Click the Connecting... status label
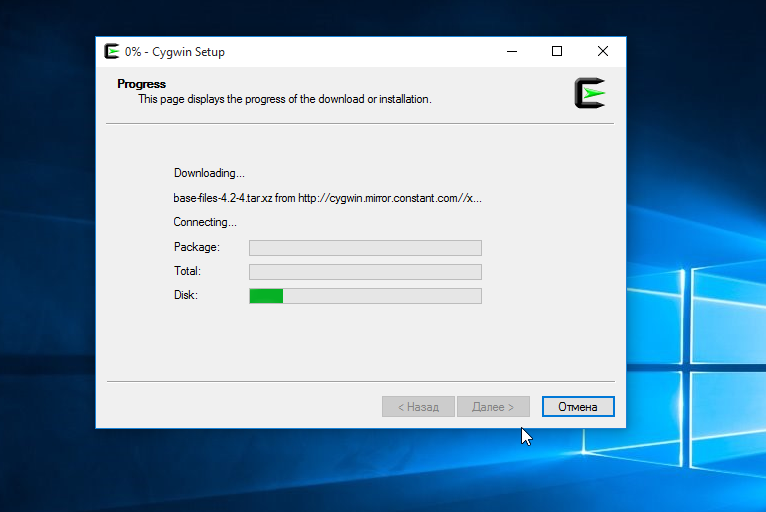The width and height of the screenshot is (766, 512). (x=205, y=222)
